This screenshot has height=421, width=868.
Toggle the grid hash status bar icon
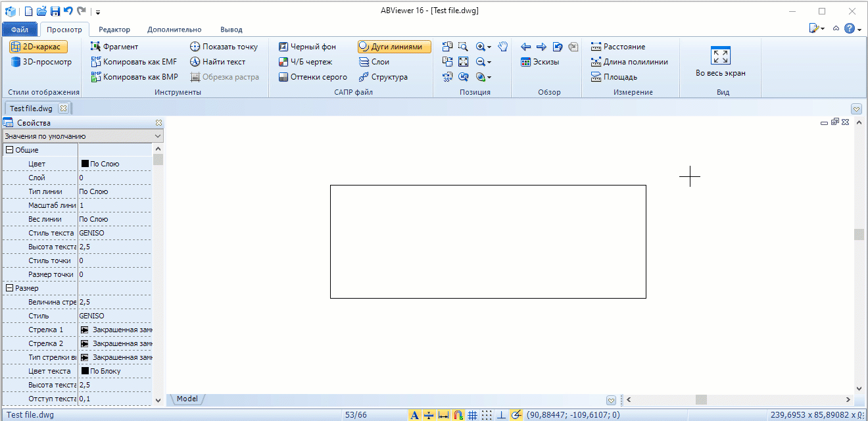point(472,415)
